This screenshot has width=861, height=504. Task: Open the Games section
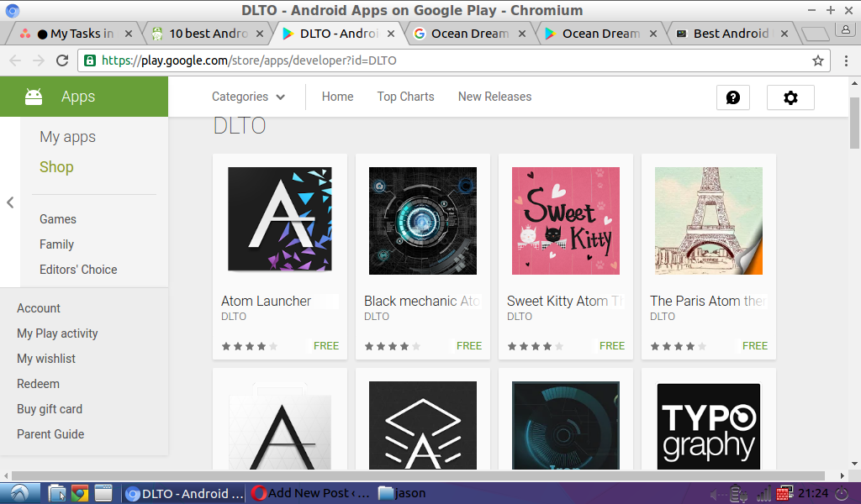(58, 219)
